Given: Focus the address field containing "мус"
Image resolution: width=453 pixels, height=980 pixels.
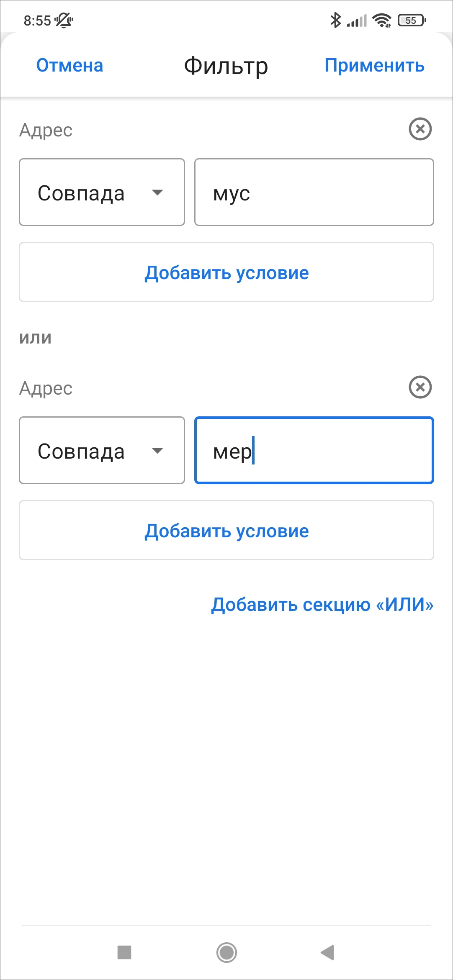Looking at the screenshot, I should click(314, 192).
